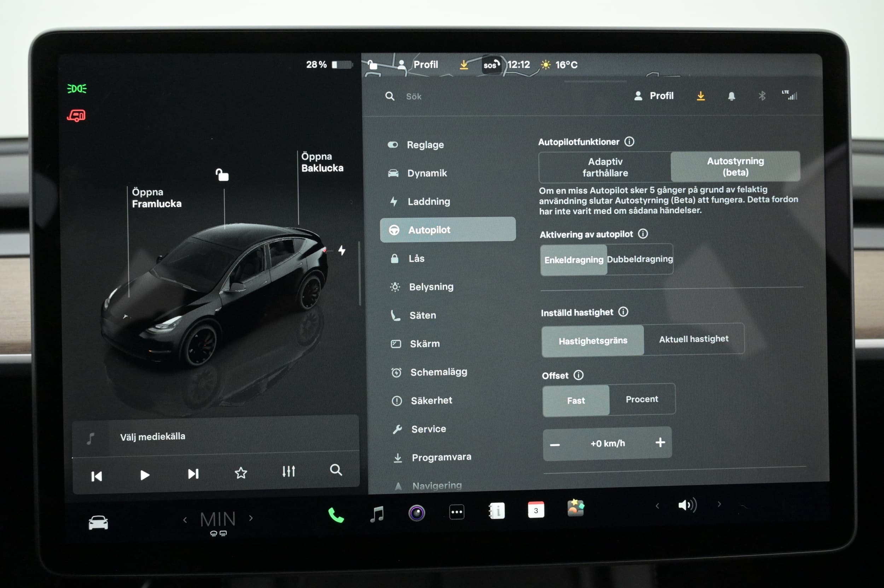The width and height of the screenshot is (884, 588).
Task: Select Autostyrning (beta) option
Action: tap(735, 167)
